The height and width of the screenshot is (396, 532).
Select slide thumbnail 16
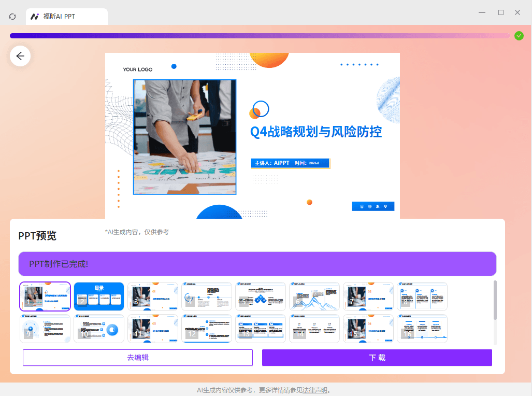(422, 329)
